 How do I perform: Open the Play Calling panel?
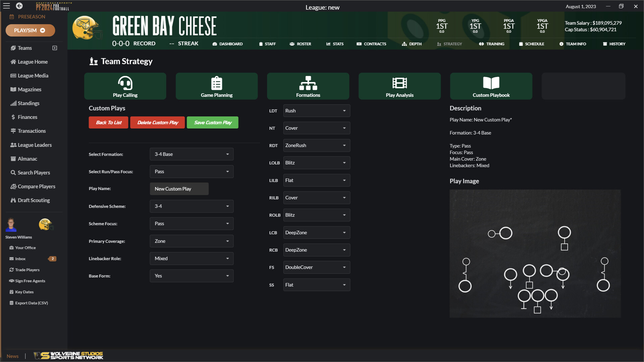[125, 86]
